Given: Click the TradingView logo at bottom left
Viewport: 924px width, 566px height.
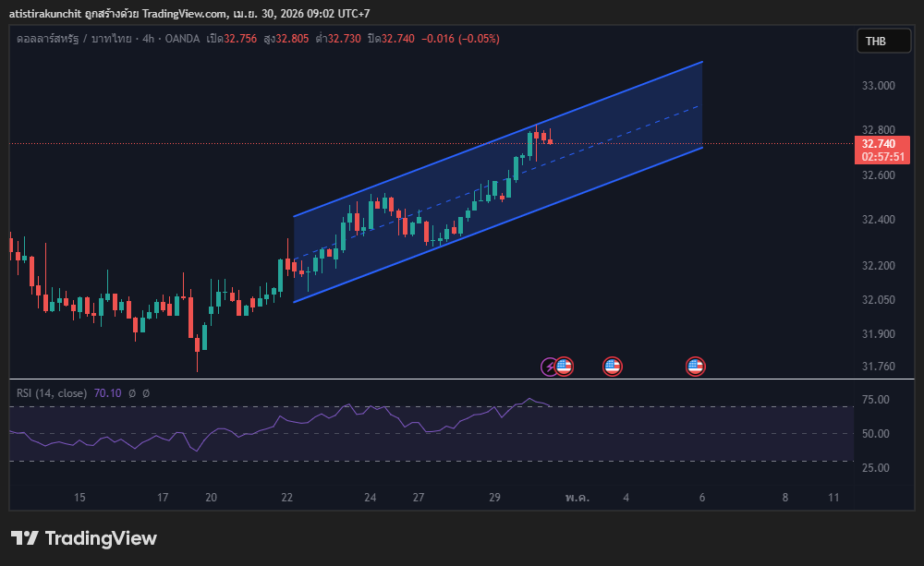Looking at the screenshot, I should click(x=84, y=538).
